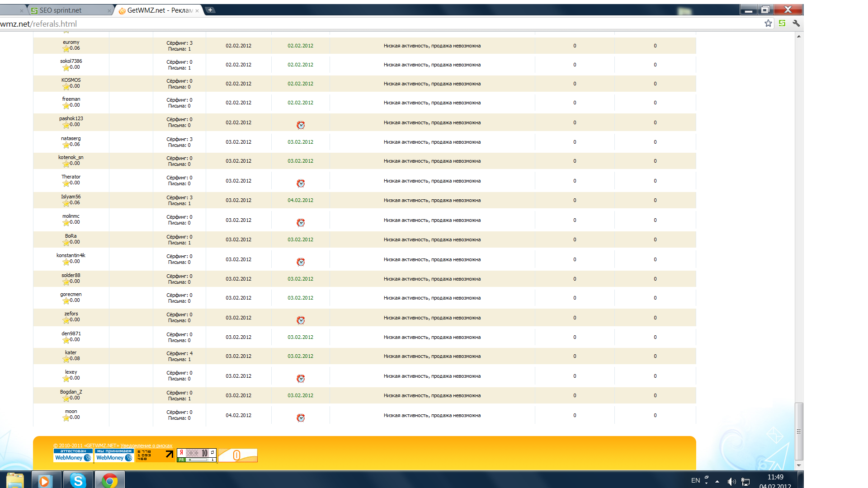Image resolution: width=868 pixels, height=488 pixels.
Task: Close the SEO sprint.net tab
Action: 109,11
